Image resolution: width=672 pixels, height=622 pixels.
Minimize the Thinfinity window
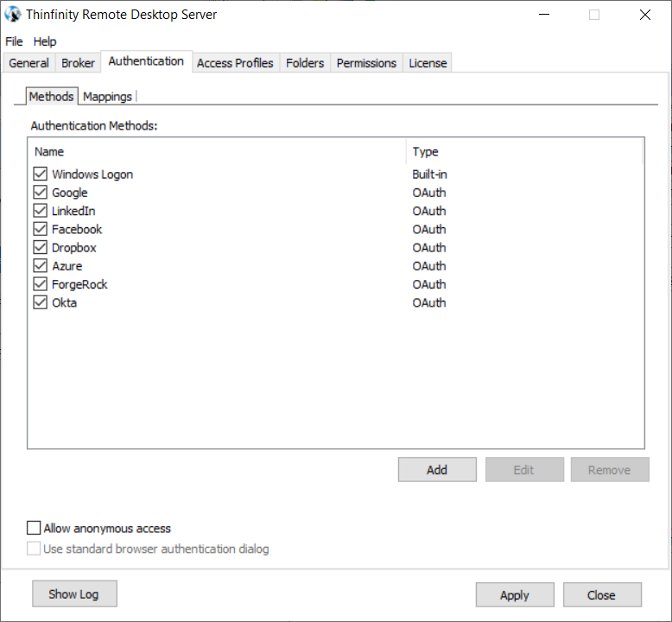click(x=544, y=15)
